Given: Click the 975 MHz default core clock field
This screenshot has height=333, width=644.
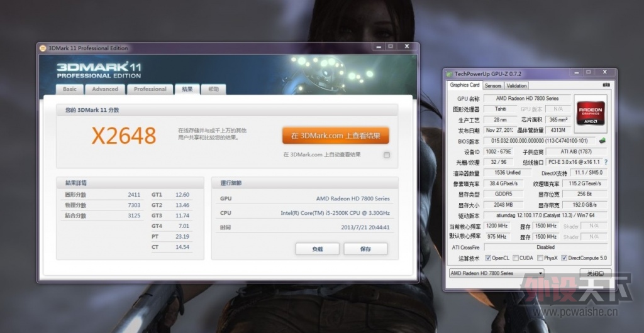Looking at the screenshot, I should (x=497, y=237).
